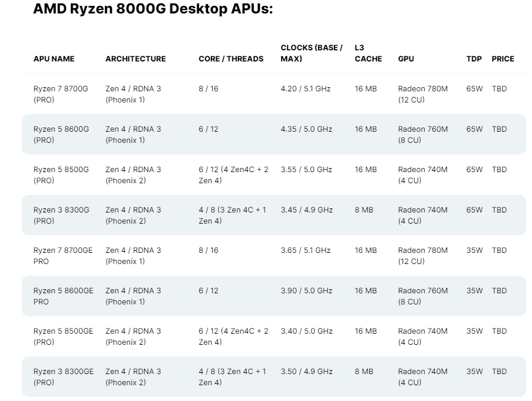Click the CORE / THREADS column header
This screenshot has width=532, height=401.
231,59
